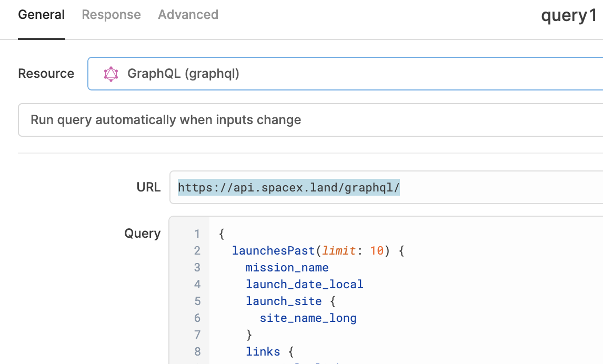Click the launchesPast line in the query editor
This screenshot has height=364, width=603.
[x=318, y=250]
